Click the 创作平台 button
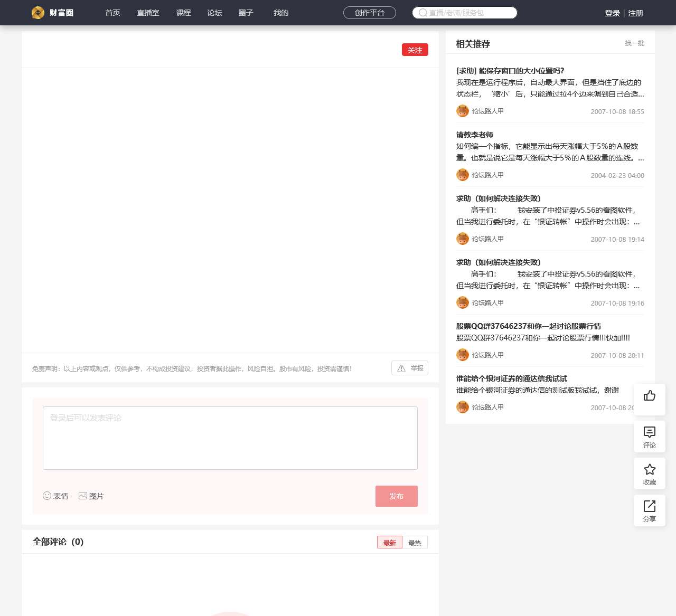 pyautogui.click(x=370, y=13)
